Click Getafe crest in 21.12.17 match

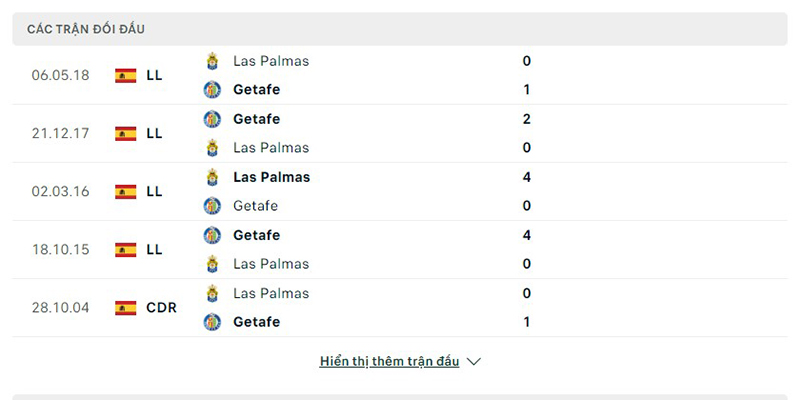click(x=212, y=119)
